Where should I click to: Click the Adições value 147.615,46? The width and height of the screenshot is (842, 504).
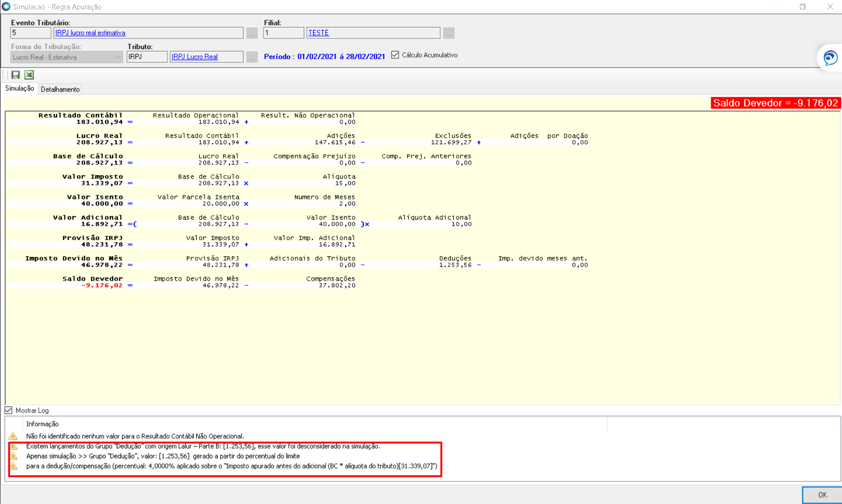pyautogui.click(x=335, y=142)
